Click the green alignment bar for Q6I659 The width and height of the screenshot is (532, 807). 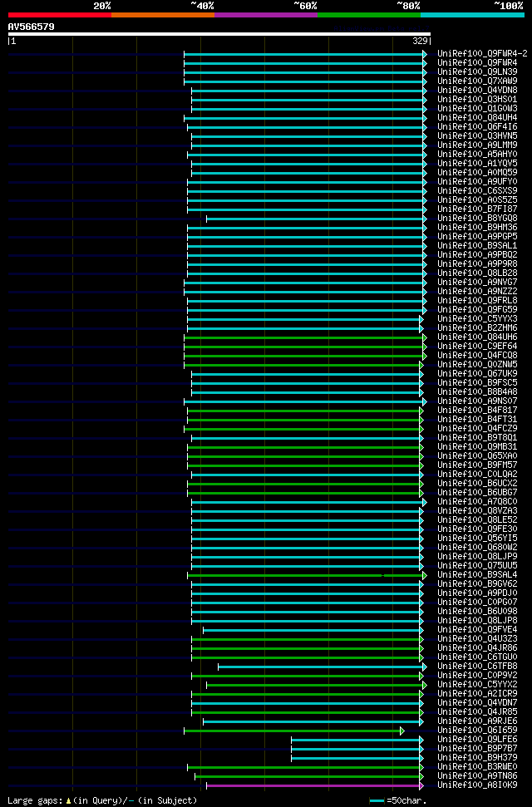pos(293,731)
